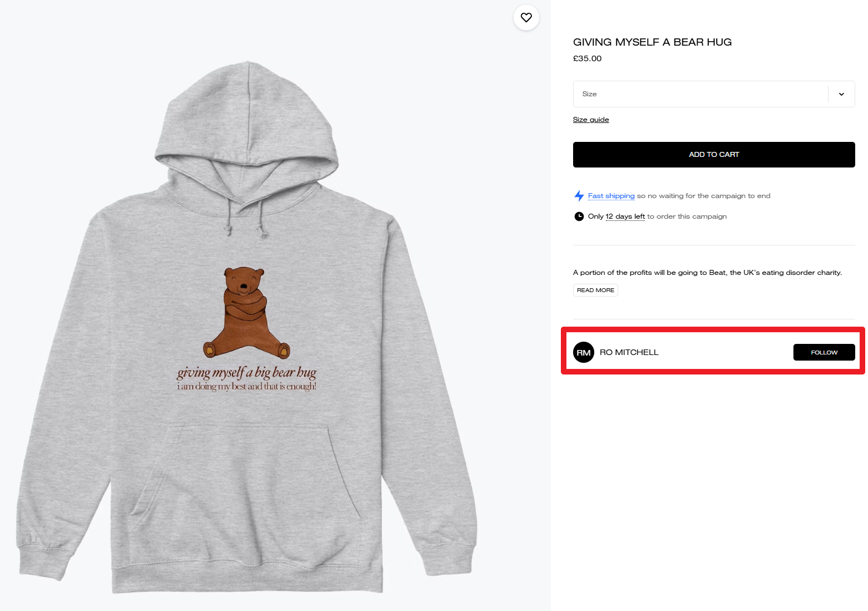Click the 'giving myself a big bear hug' print text

coord(246,372)
